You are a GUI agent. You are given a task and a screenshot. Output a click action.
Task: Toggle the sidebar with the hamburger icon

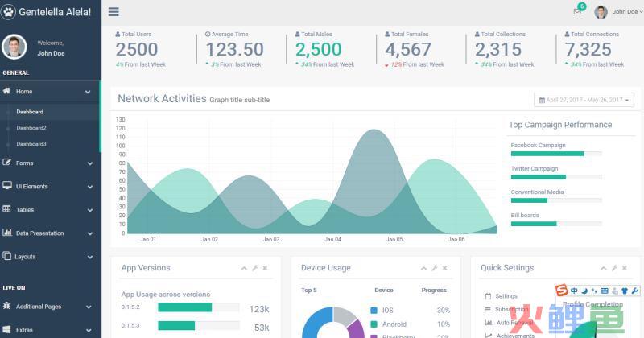114,12
